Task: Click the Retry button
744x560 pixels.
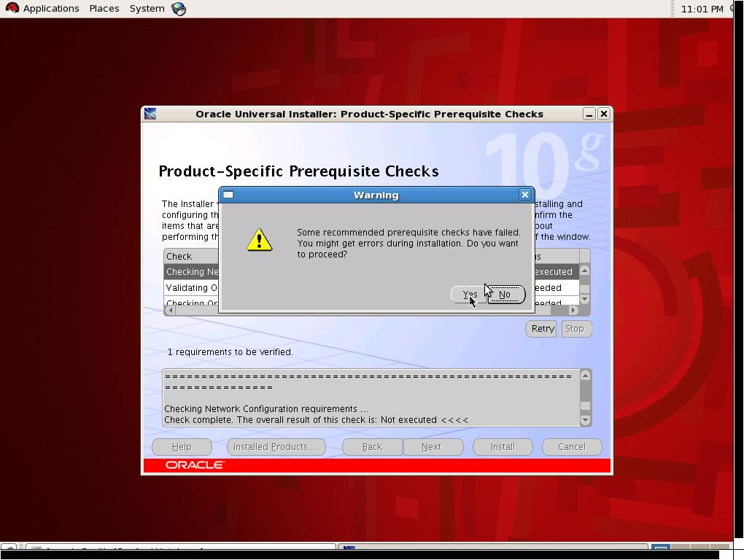Action: tap(541, 329)
